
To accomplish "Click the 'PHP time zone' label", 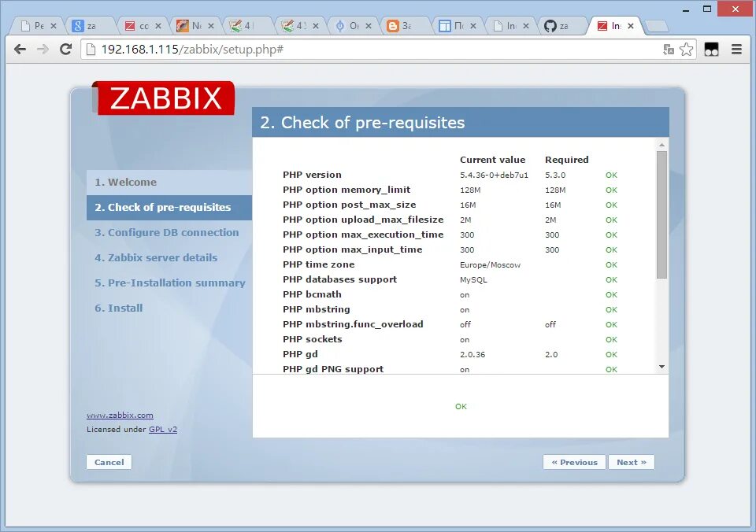I will [319, 264].
